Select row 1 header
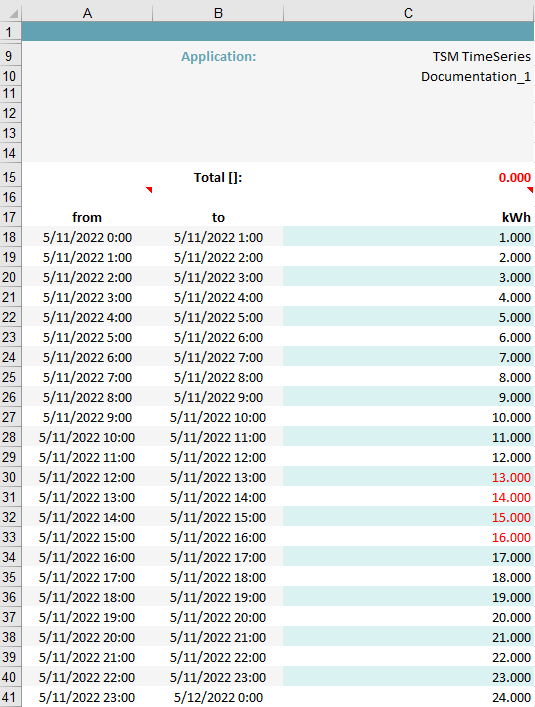 tap(10, 32)
